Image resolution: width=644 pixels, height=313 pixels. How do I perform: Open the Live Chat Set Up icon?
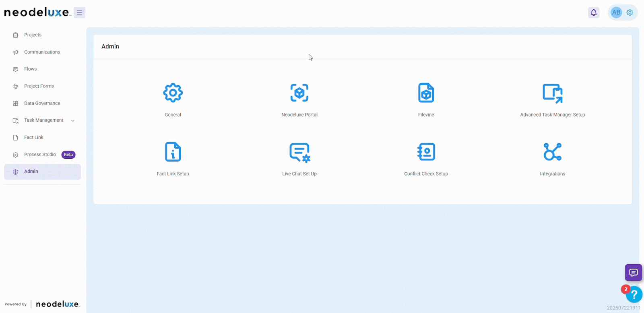[300, 152]
